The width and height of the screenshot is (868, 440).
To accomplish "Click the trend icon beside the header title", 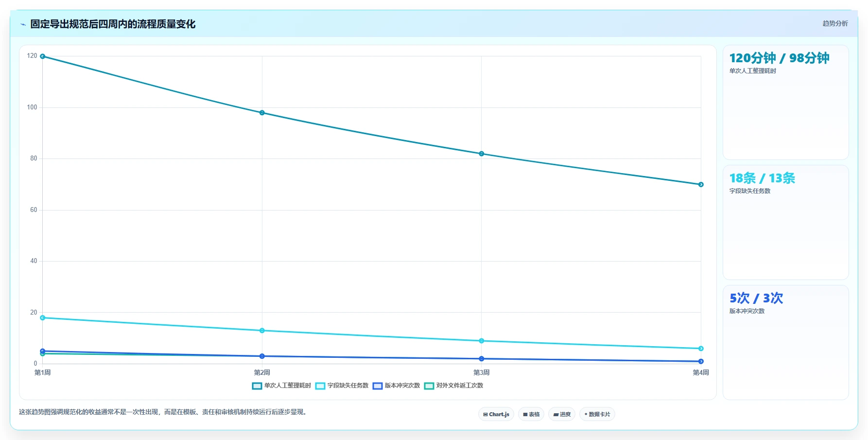I will [x=23, y=24].
